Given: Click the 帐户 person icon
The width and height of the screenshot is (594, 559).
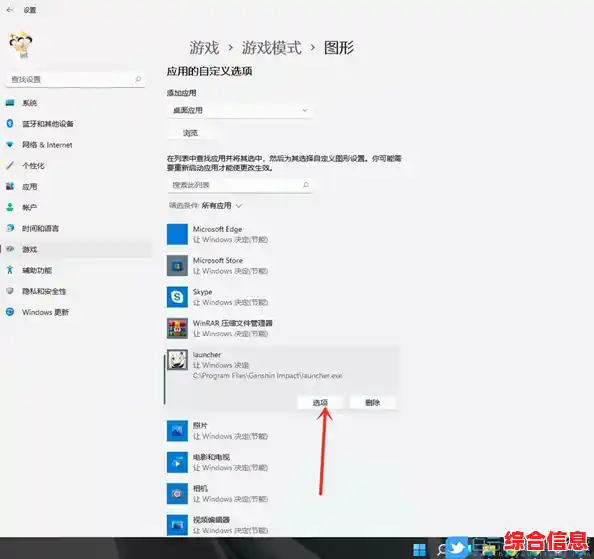Looking at the screenshot, I should pos(10,207).
